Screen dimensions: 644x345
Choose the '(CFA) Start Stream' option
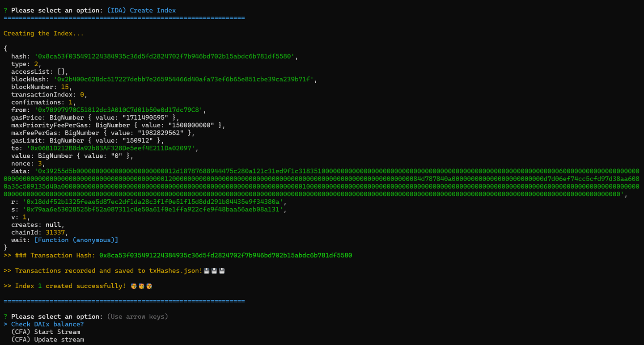click(x=46, y=332)
